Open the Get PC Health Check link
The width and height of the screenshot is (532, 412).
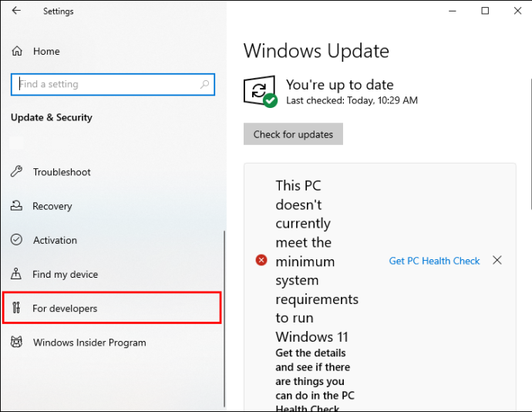coord(434,261)
